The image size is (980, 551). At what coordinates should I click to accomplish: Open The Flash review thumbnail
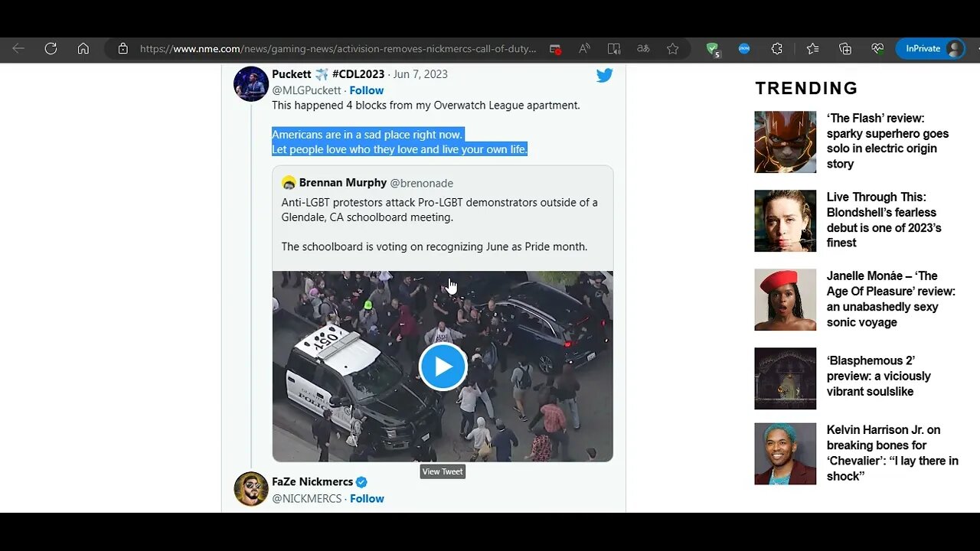click(786, 142)
